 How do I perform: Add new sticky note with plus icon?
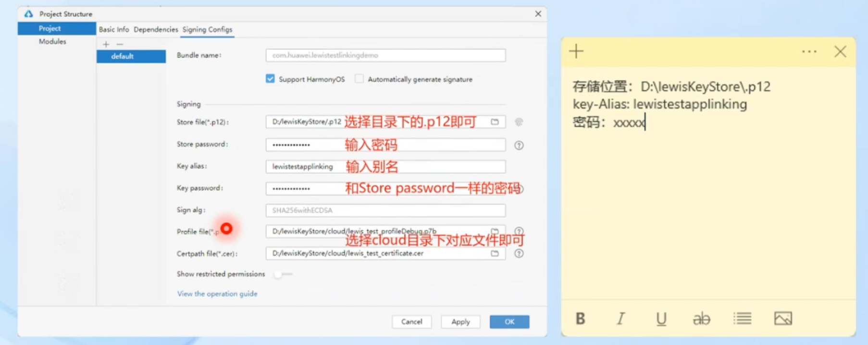(x=576, y=51)
